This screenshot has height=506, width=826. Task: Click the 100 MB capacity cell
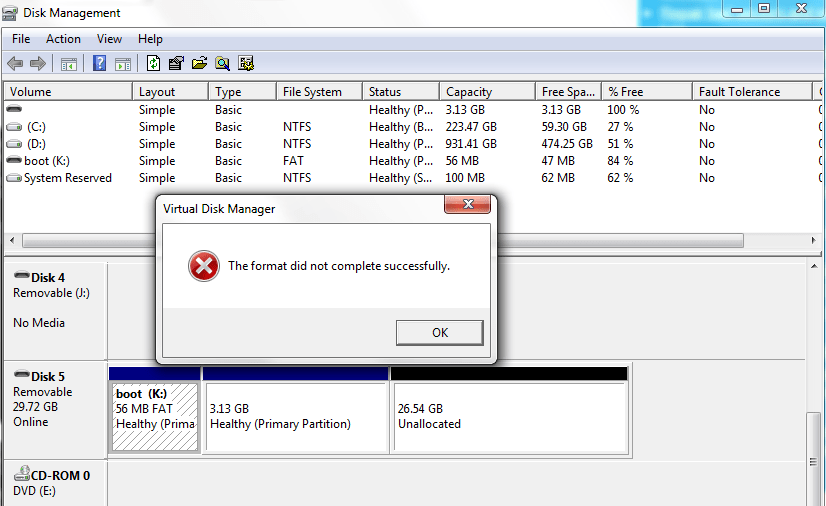(465, 178)
